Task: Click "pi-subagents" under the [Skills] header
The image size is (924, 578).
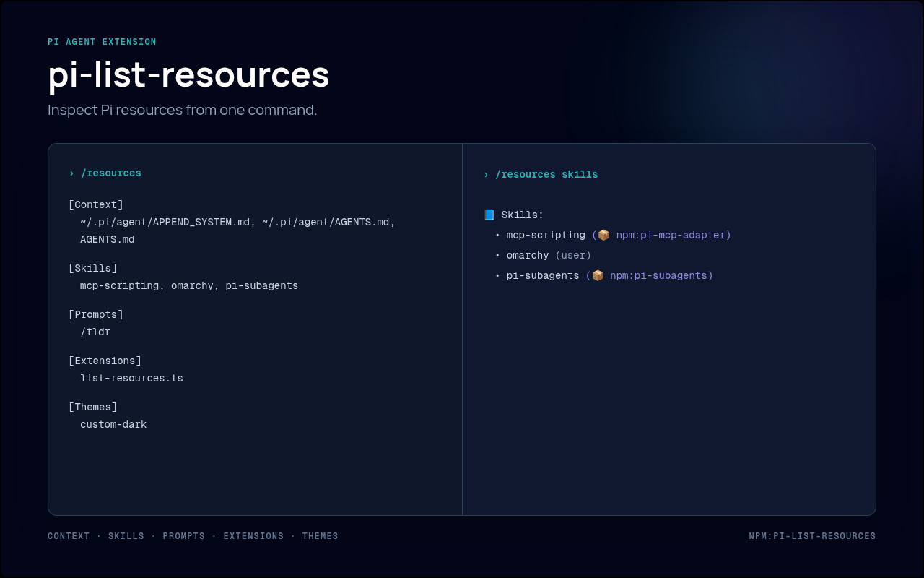Action: [262, 286]
